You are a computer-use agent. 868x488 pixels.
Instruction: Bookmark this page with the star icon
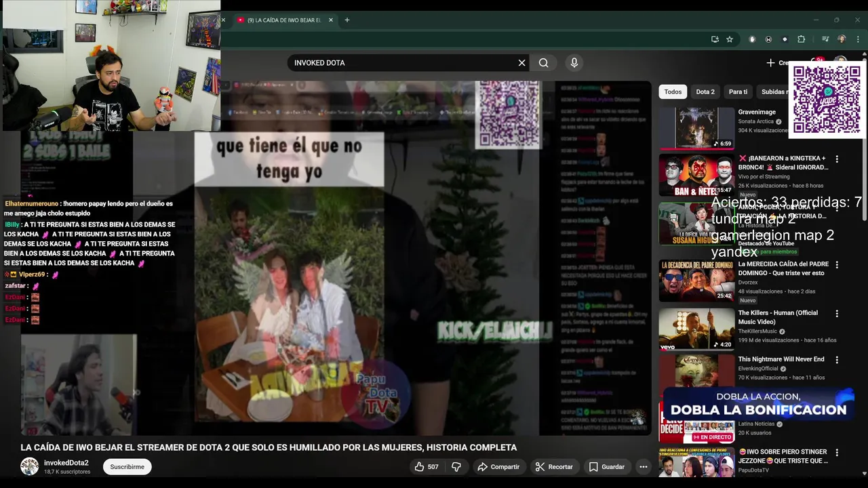coord(730,39)
